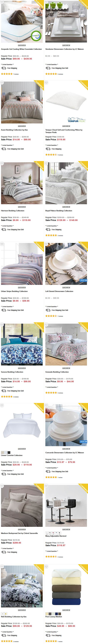The image size is (88, 644).
Task: Play video badge on Loft Strand Dinnerware
Action: coord(83,280)
